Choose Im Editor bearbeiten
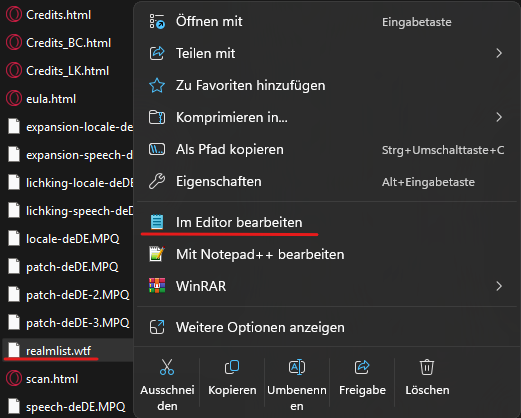 click(x=327, y=222)
